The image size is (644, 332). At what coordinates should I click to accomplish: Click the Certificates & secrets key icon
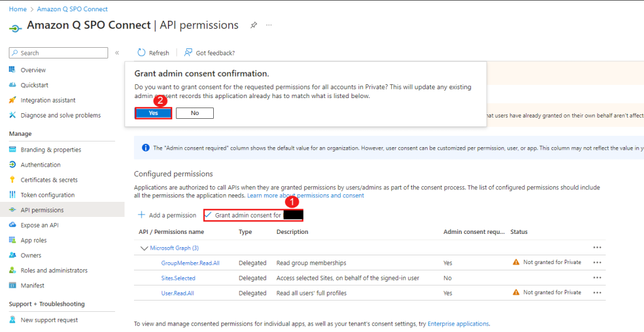13,180
